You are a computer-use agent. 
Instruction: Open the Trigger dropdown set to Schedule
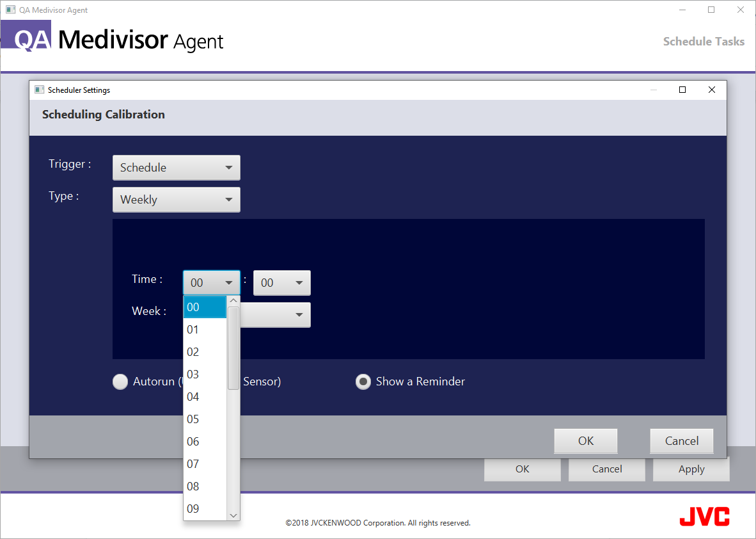tap(177, 168)
